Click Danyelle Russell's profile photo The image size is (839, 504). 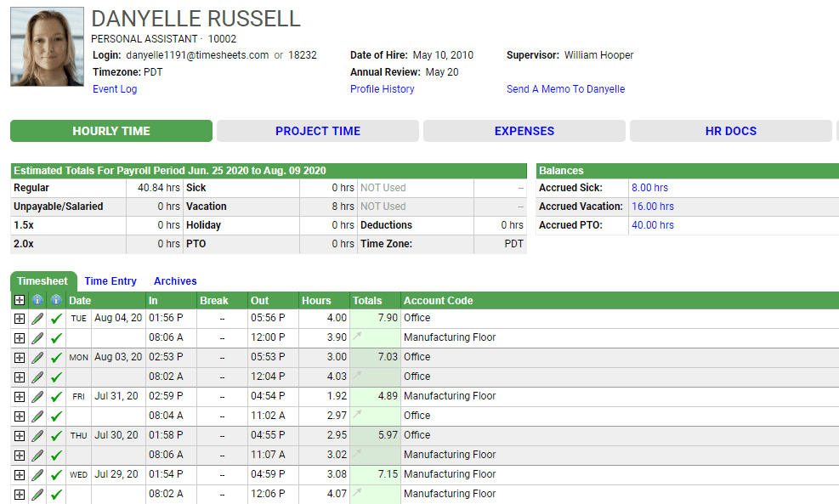click(48, 47)
